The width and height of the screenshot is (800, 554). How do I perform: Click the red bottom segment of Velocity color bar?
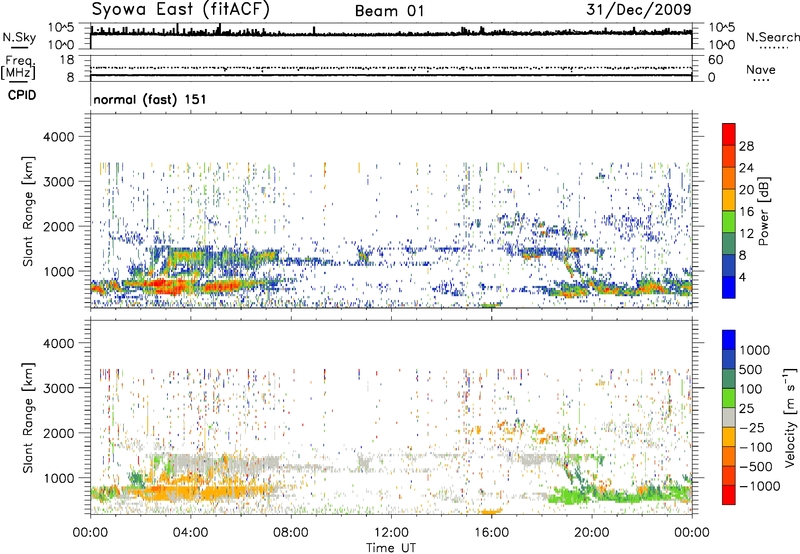coord(729,495)
